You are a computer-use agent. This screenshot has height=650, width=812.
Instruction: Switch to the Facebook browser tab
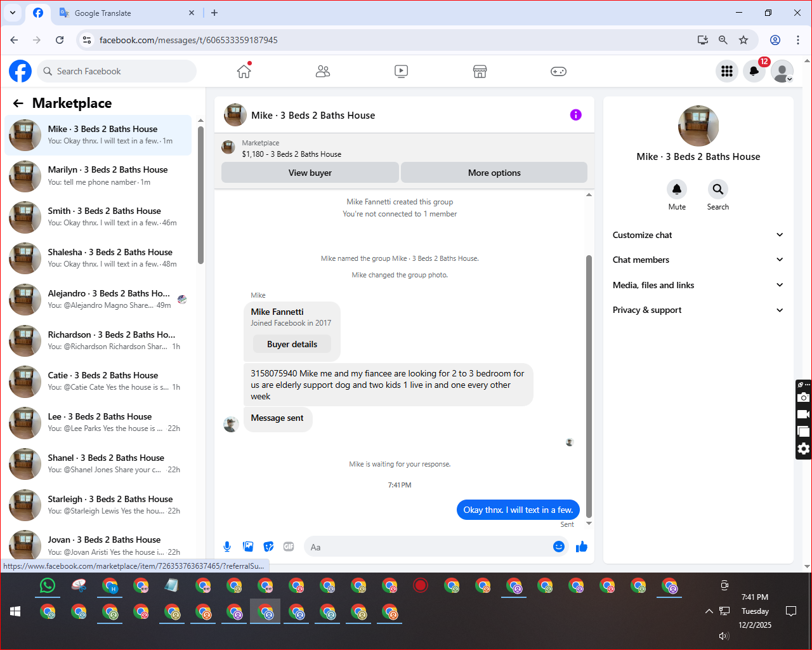pos(38,13)
